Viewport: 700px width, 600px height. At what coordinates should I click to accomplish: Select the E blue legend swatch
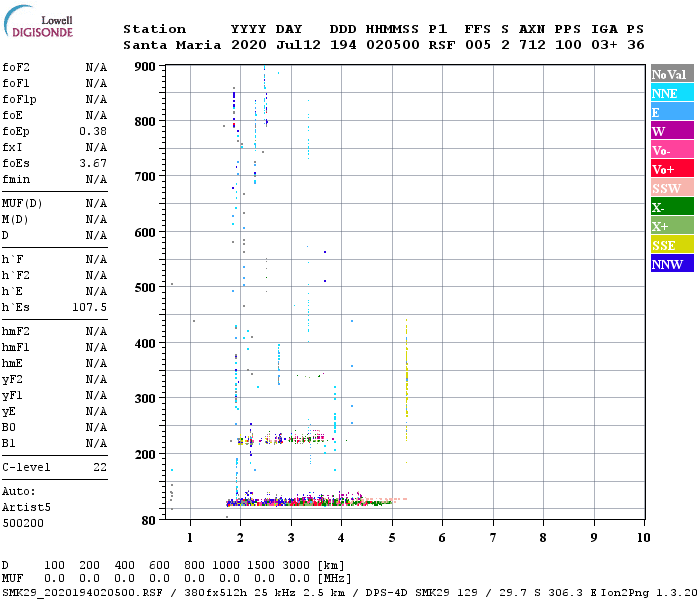coord(672,112)
